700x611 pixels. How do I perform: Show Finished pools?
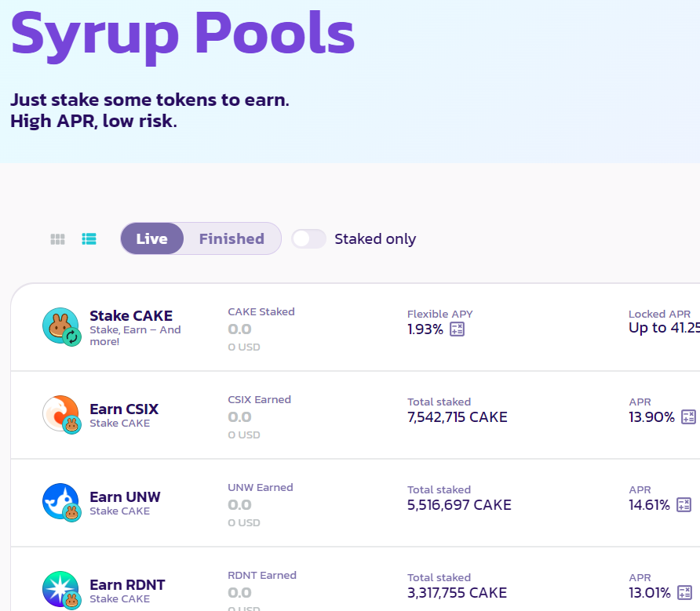(x=232, y=239)
